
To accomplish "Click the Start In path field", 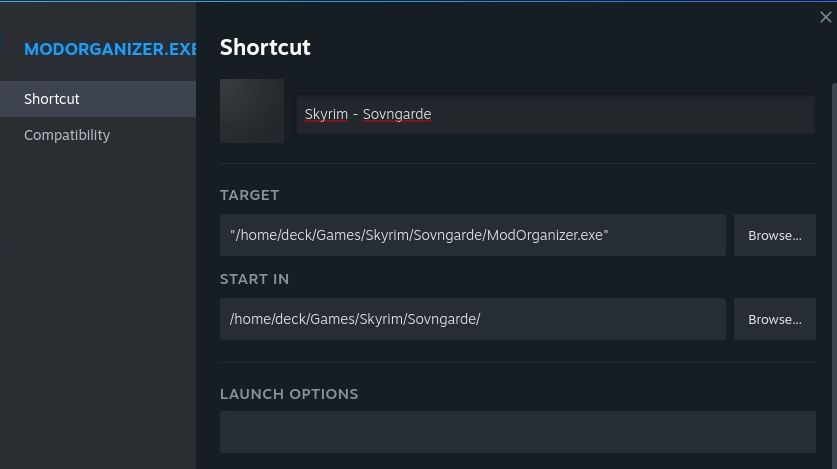I will 472,319.
